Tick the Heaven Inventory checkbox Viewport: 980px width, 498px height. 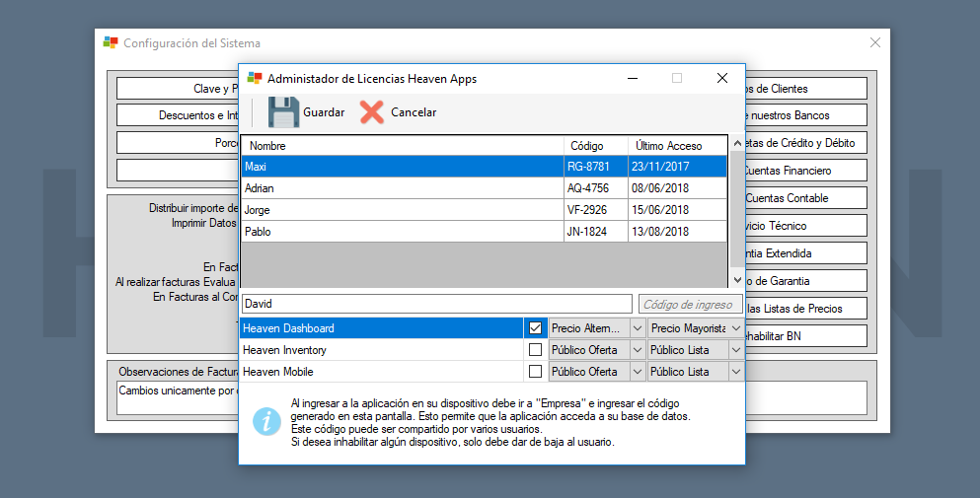coord(535,350)
